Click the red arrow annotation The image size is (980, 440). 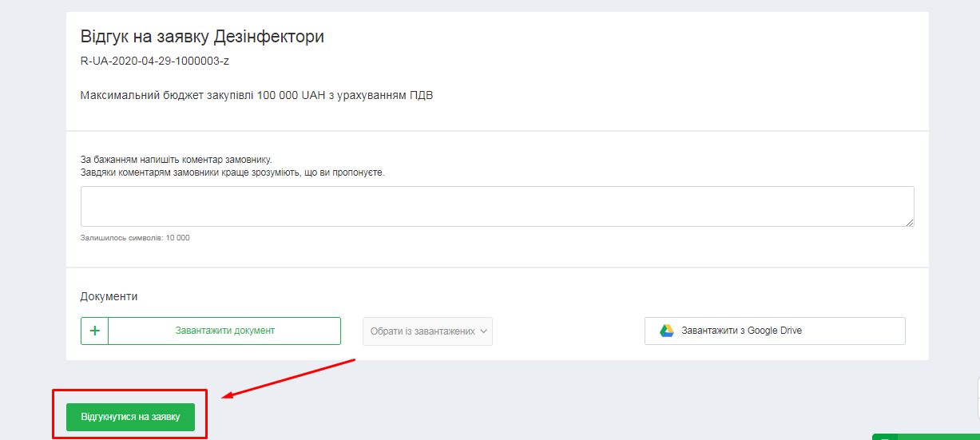pyautogui.click(x=288, y=378)
